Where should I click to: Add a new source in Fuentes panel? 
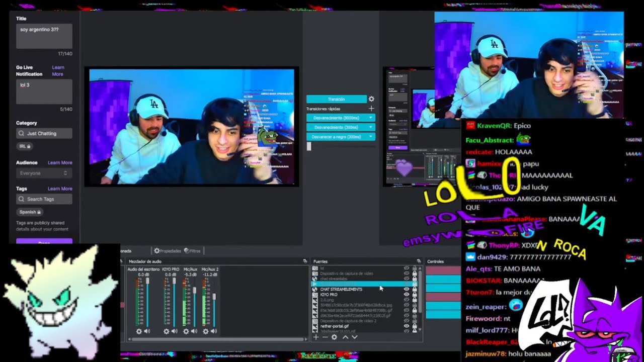tap(316, 337)
